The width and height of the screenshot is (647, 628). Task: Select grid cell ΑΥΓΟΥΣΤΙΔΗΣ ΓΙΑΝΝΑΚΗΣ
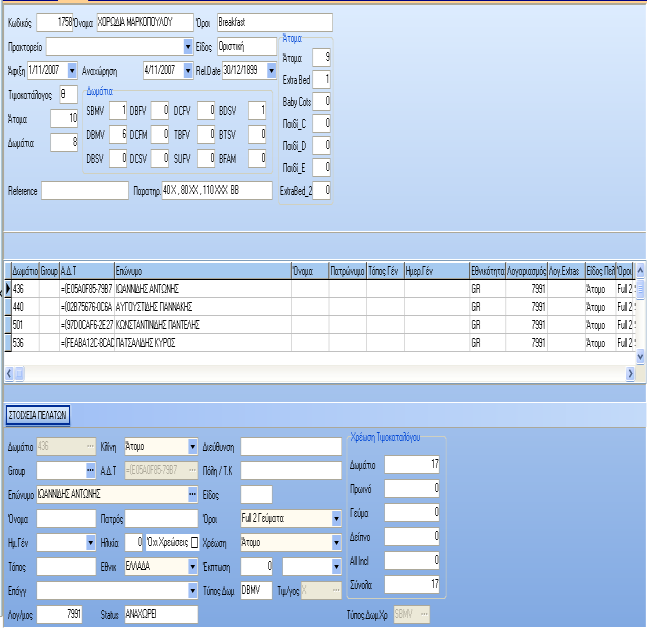[203, 307]
